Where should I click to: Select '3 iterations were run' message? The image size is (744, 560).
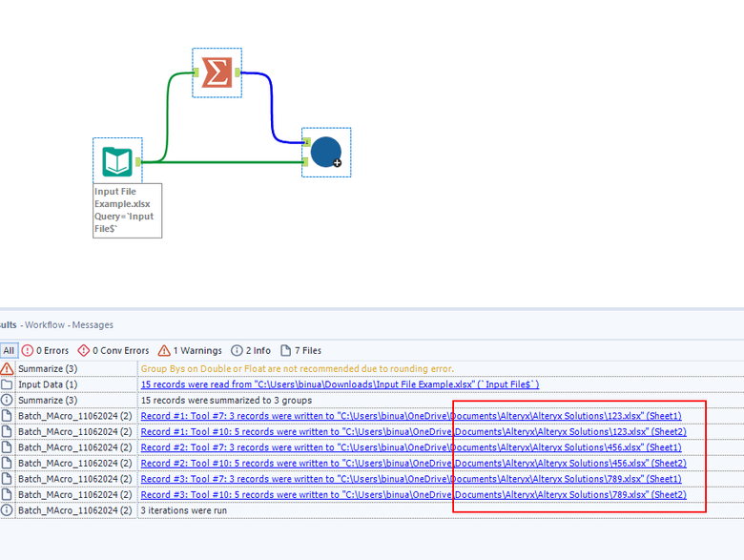[184, 510]
